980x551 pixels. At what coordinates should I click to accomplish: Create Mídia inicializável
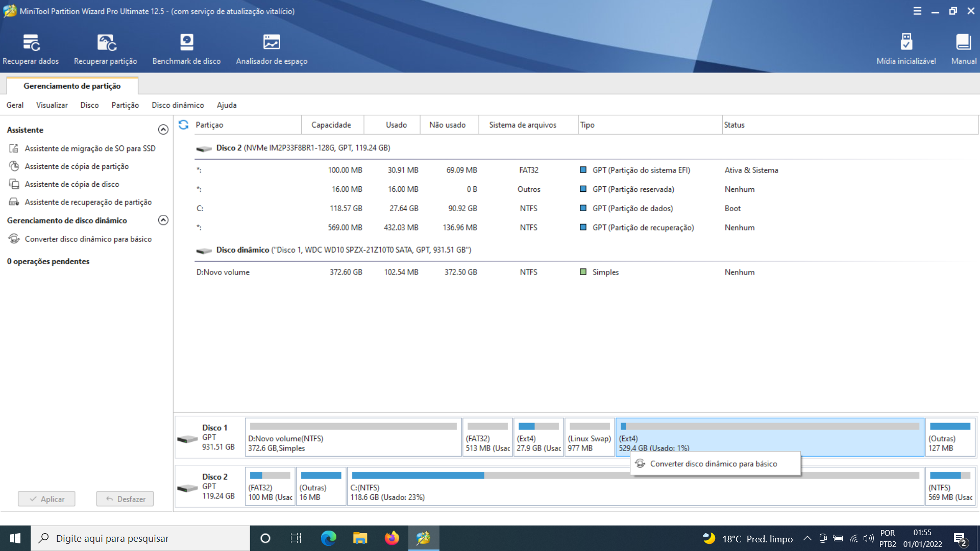coord(906,49)
